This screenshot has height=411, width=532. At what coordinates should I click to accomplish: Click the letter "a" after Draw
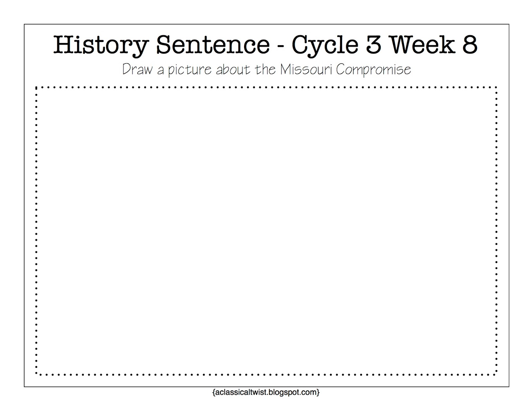[x=161, y=71]
